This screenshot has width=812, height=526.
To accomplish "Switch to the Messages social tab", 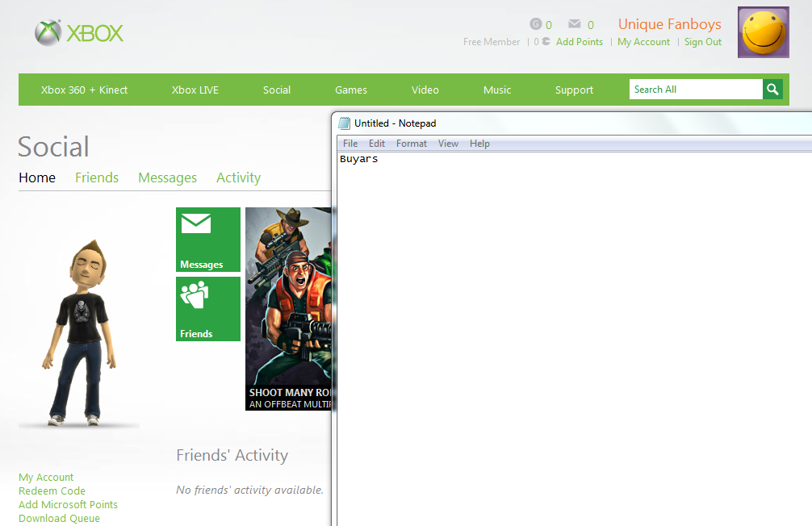I will coord(167,177).
